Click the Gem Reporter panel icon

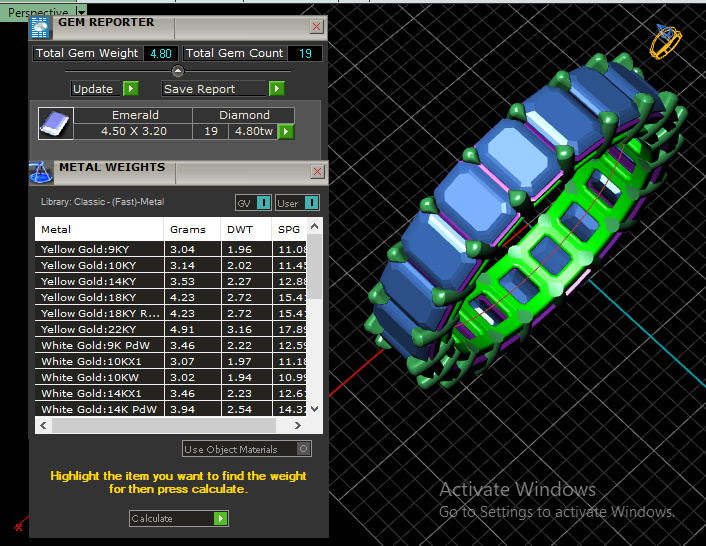pyautogui.click(x=40, y=26)
